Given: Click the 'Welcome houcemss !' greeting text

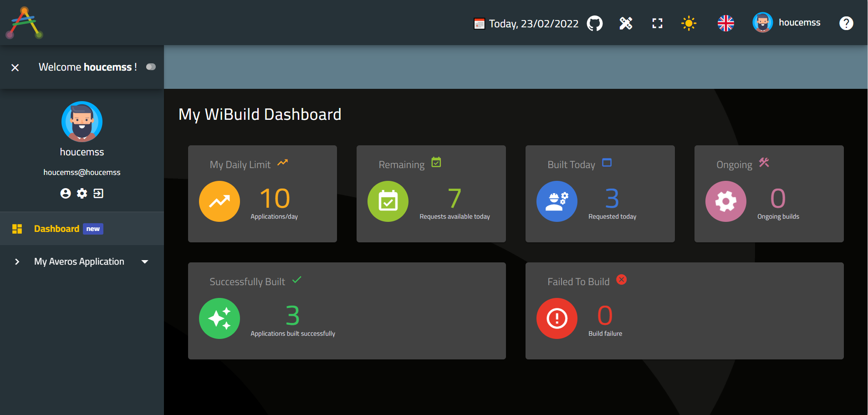Looking at the screenshot, I should click(88, 67).
